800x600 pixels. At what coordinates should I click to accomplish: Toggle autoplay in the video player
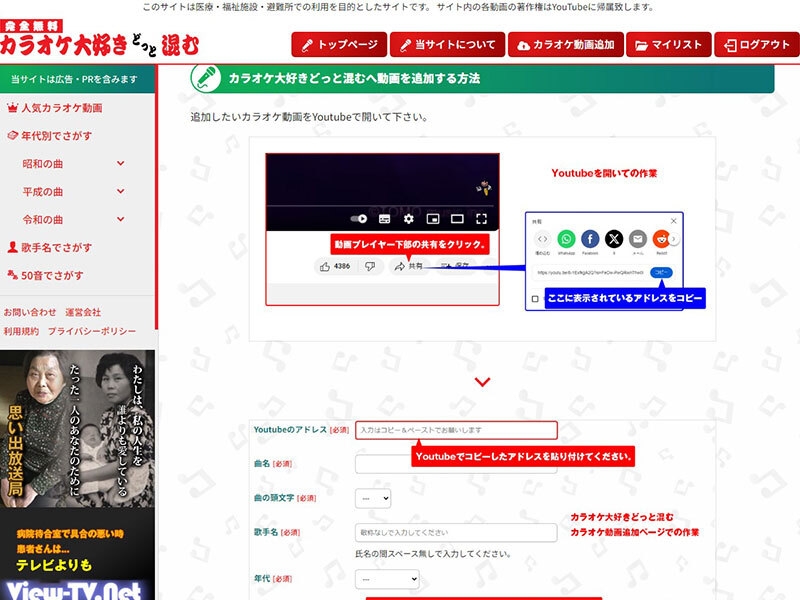[358, 220]
